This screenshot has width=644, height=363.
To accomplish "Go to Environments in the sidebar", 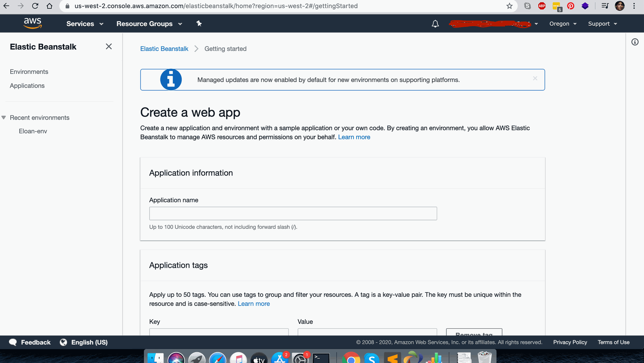I will 29,72.
